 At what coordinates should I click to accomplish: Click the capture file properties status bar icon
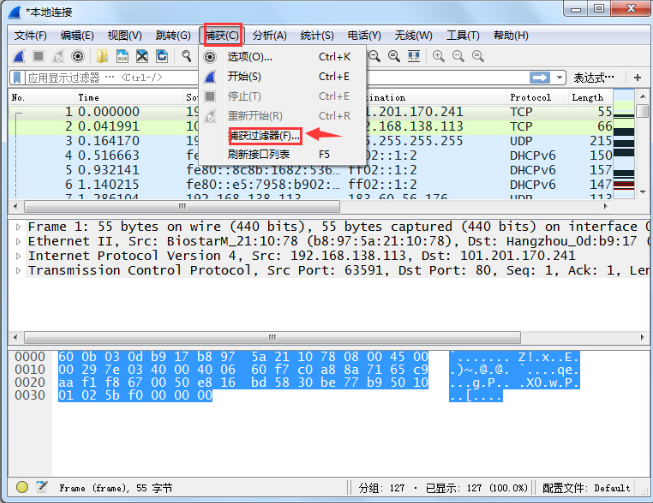coord(42,486)
